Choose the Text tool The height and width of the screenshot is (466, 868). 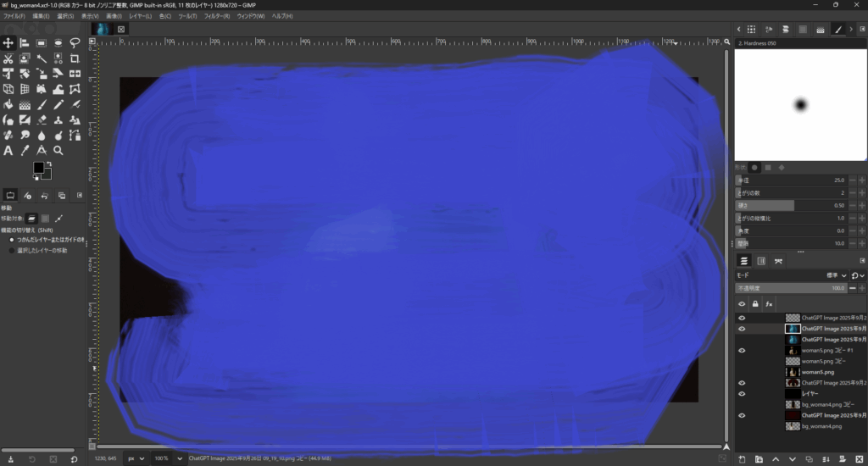coord(8,150)
